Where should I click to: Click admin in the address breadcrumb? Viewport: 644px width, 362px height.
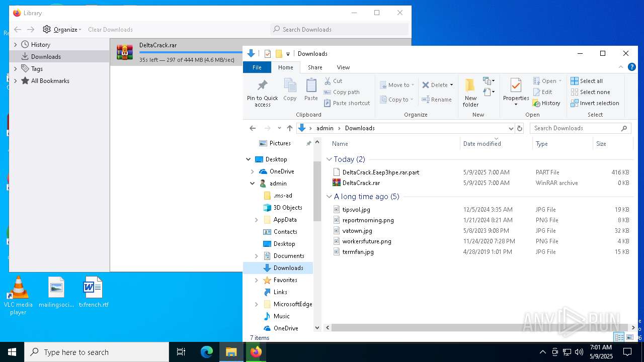click(x=325, y=128)
